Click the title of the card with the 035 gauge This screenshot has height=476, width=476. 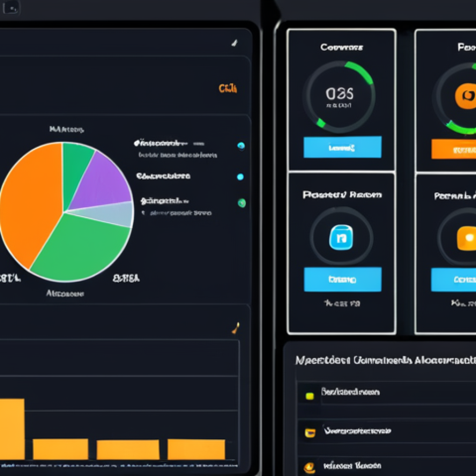pos(342,47)
